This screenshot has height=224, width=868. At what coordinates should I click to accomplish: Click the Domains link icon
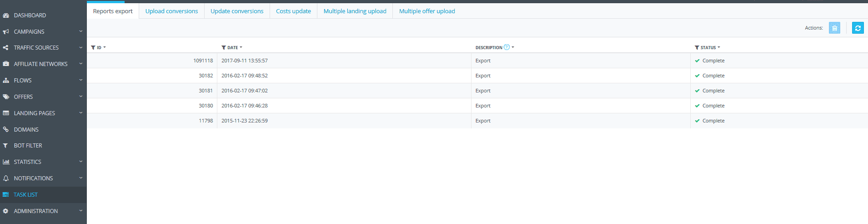pyautogui.click(x=6, y=129)
